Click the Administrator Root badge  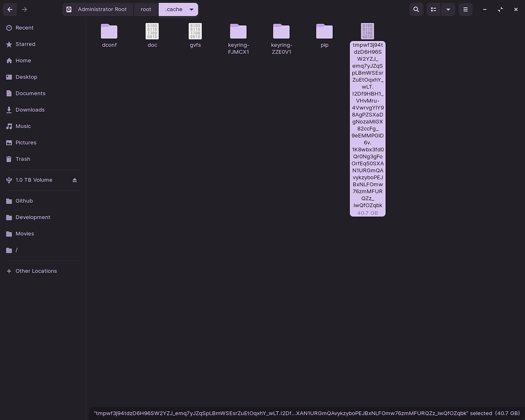[97, 9]
